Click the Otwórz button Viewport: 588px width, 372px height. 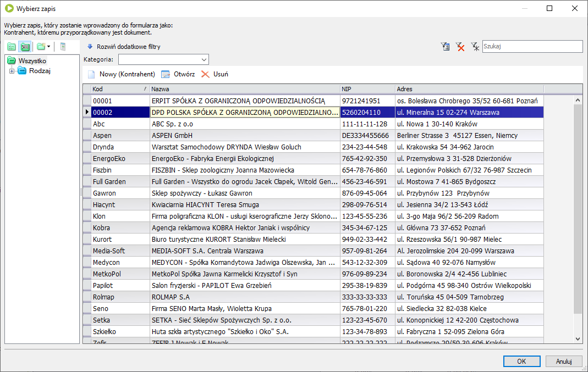pyautogui.click(x=178, y=74)
